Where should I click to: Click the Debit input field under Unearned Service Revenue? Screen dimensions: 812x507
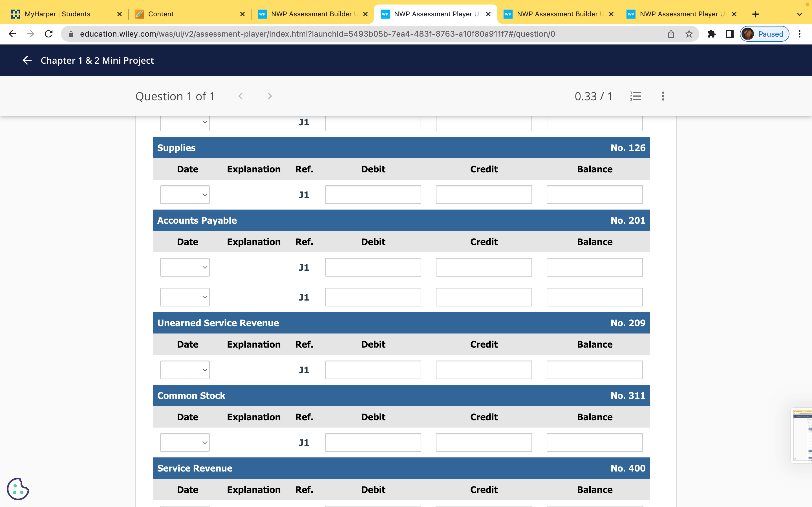373,370
